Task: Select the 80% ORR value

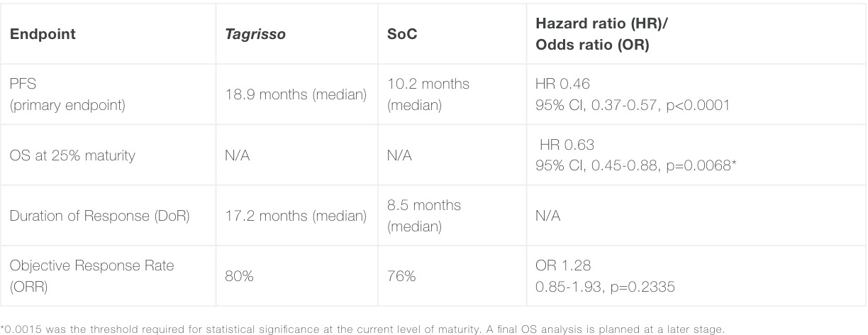Action: (x=240, y=276)
